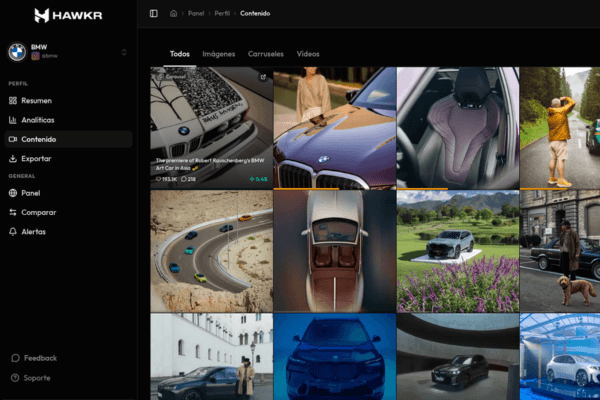Switch to the Imágenes tab
Image resolution: width=600 pixels, height=400 pixels.
(x=219, y=54)
